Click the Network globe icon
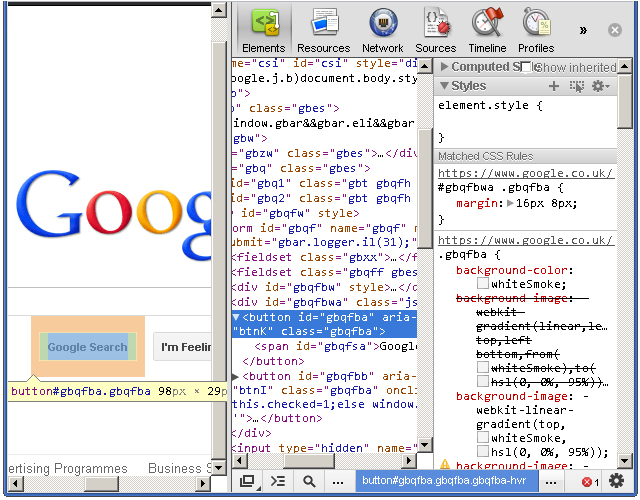Image resolution: width=640 pixels, height=500 pixels. [383, 22]
